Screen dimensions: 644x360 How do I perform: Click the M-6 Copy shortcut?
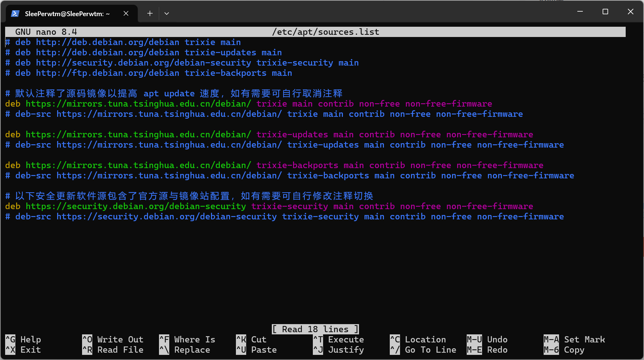(x=564, y=350)
